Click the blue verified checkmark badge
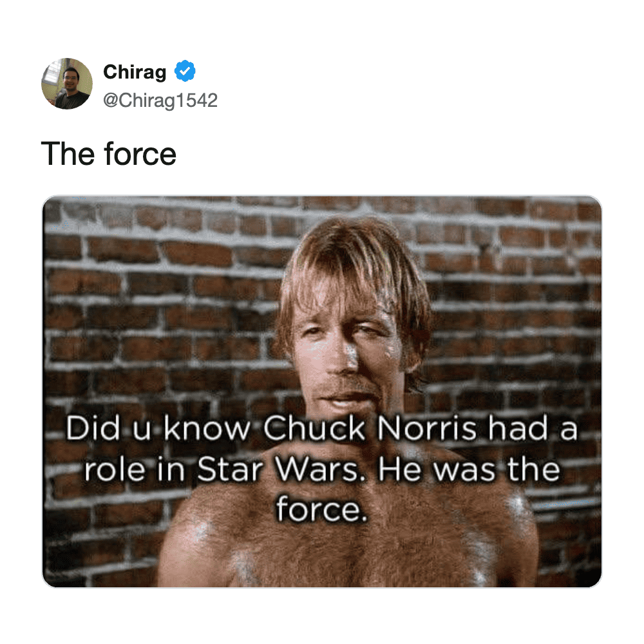 (185, 71)
